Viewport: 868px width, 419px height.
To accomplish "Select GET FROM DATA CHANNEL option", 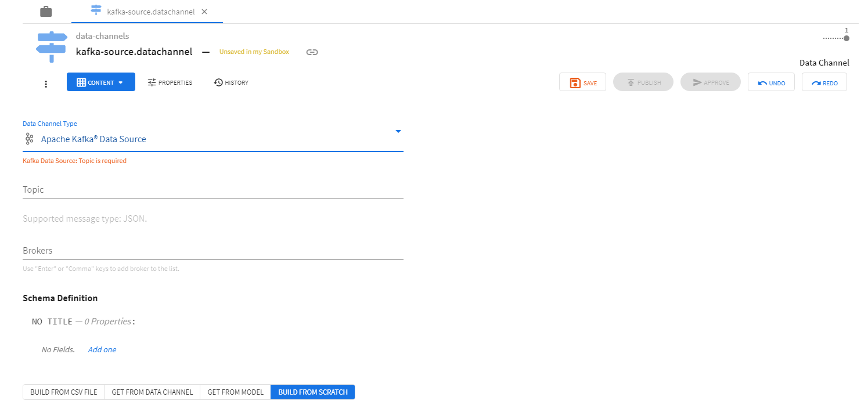I will 152,392.
